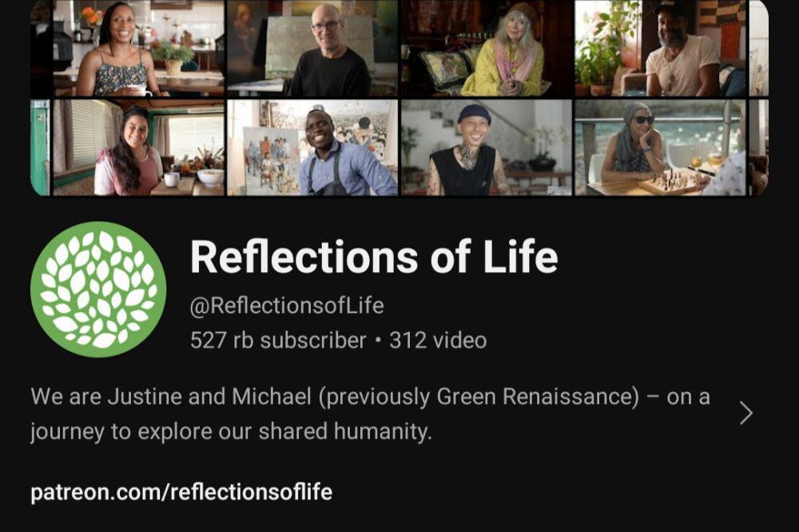The height and width of the screenshot is (532, 799).
Task: Click banner photo of bearded man in white shirt
Action: tap(661, 48)
